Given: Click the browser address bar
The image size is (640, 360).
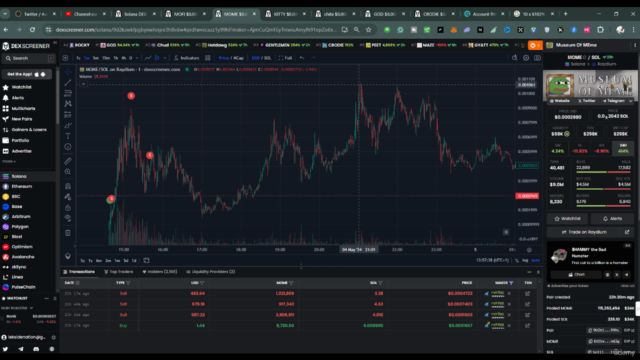Looking at the screenshot, I should point(196,29).
